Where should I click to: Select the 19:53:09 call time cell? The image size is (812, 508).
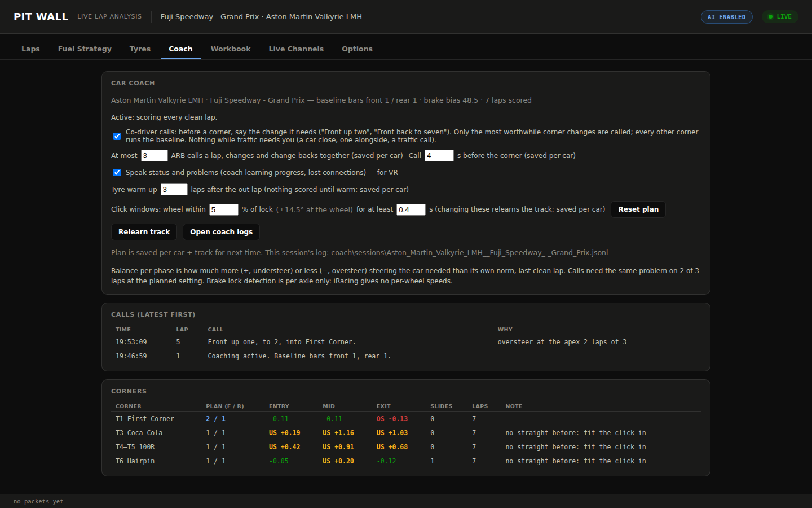[131, 342]
